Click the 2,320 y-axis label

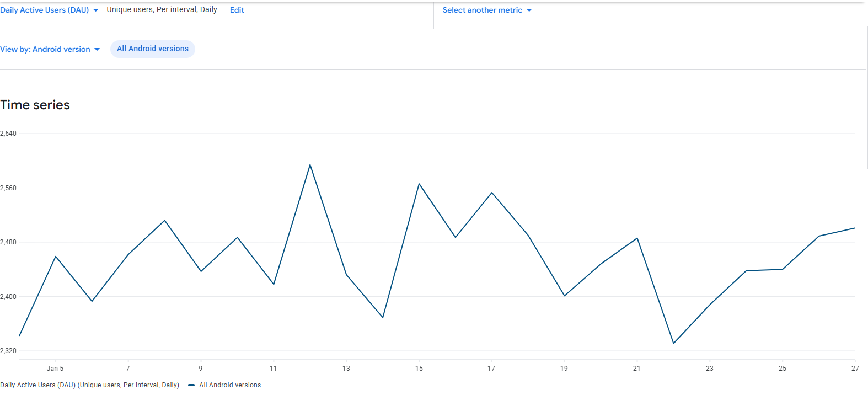coord(8,351)
